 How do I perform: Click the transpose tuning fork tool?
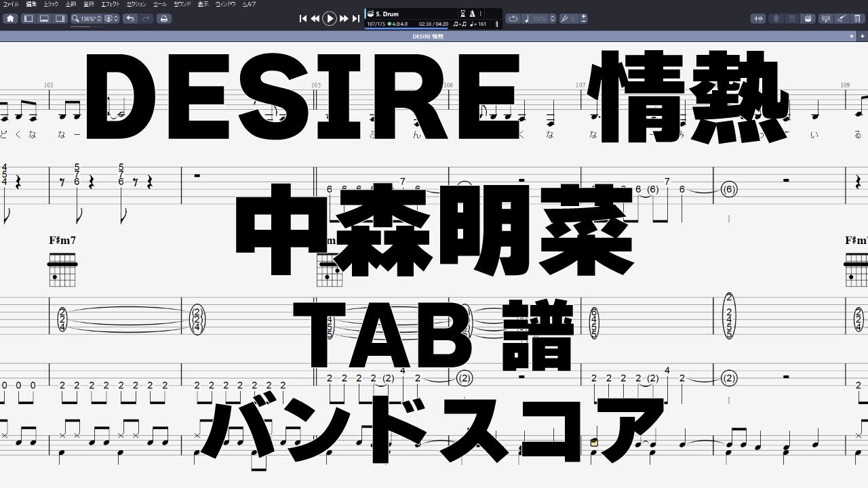click(x=564, y=19)
